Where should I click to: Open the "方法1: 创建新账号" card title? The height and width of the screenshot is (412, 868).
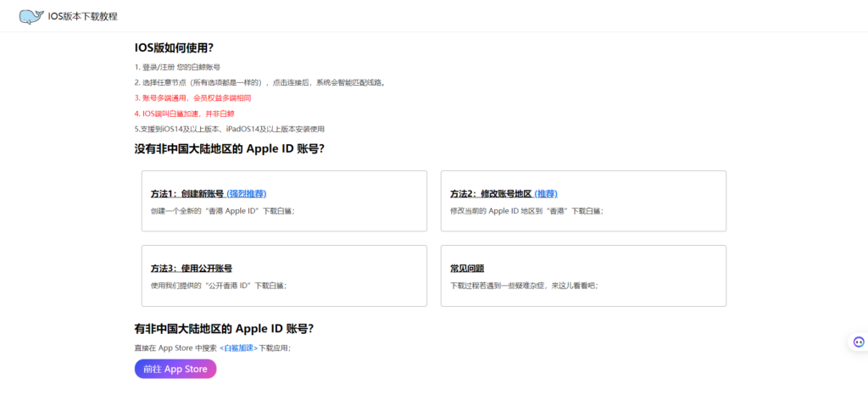(187, 193)
